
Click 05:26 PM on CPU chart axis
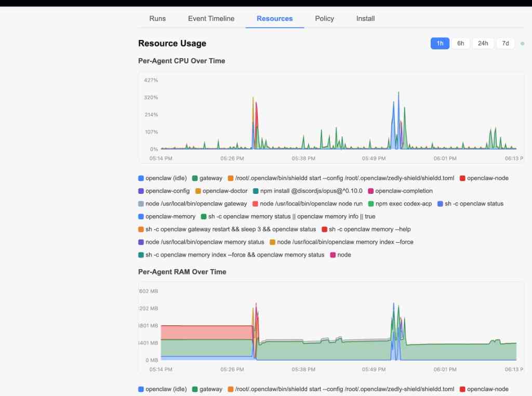click(232, 159)
